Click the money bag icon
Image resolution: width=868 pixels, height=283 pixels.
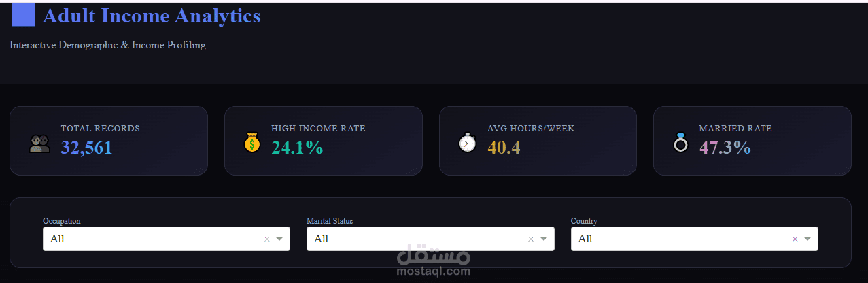click(252, 143)
